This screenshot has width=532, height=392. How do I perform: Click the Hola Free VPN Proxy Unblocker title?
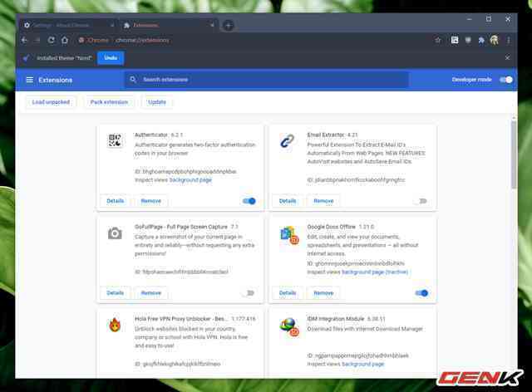[x=181, y=319]
